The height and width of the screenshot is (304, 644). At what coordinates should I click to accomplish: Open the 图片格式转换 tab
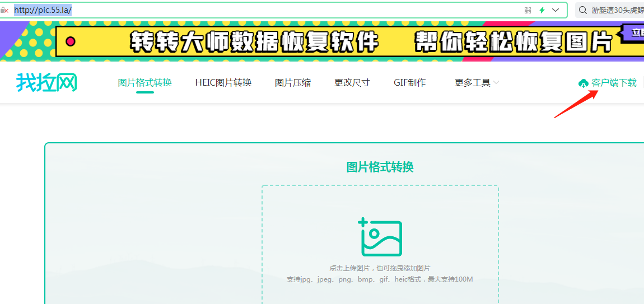[x=144, y=82]
